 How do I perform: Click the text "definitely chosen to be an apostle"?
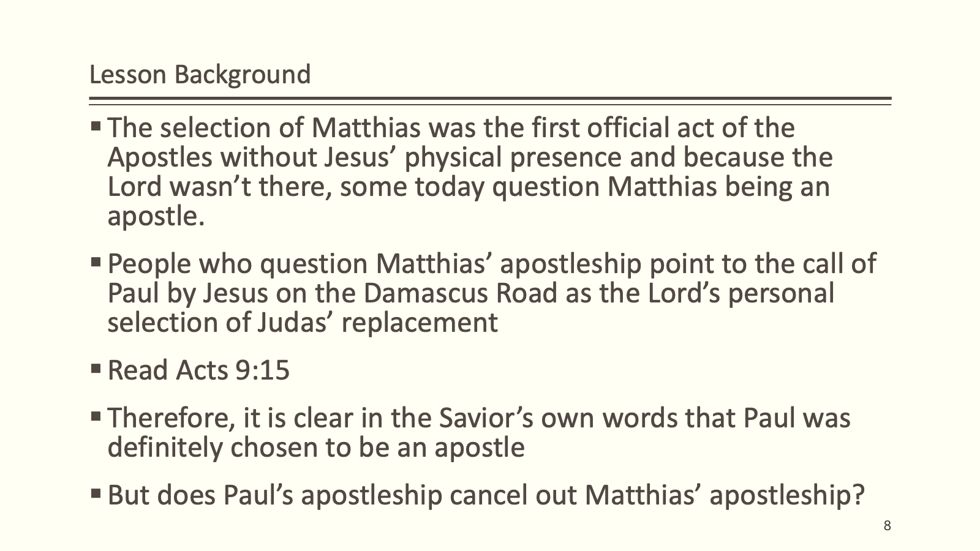316,448
